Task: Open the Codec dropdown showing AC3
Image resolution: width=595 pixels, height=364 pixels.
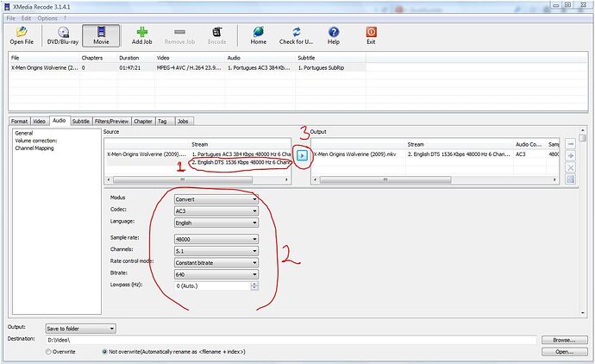Action: point(216,211)
